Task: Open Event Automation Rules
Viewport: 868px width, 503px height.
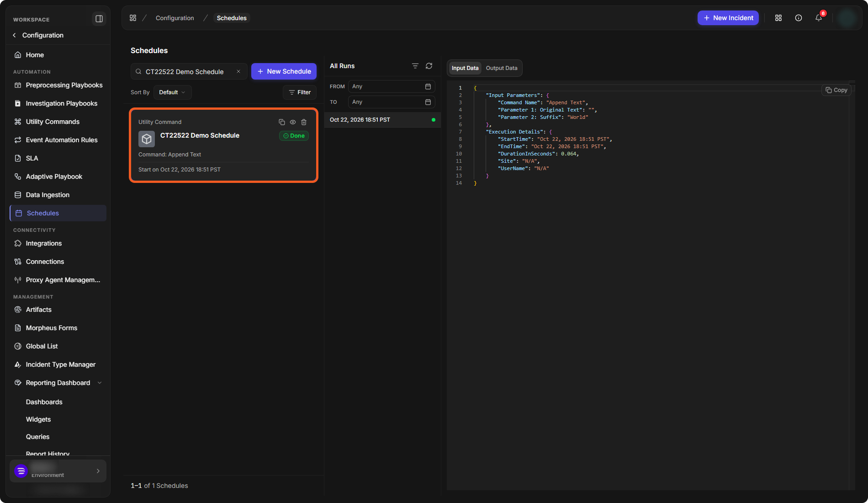Action: (58, 140)
